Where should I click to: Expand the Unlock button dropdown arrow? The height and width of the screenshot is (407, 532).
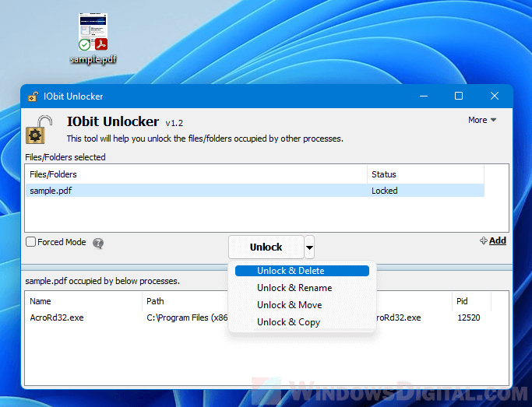(x=309, y=247)
